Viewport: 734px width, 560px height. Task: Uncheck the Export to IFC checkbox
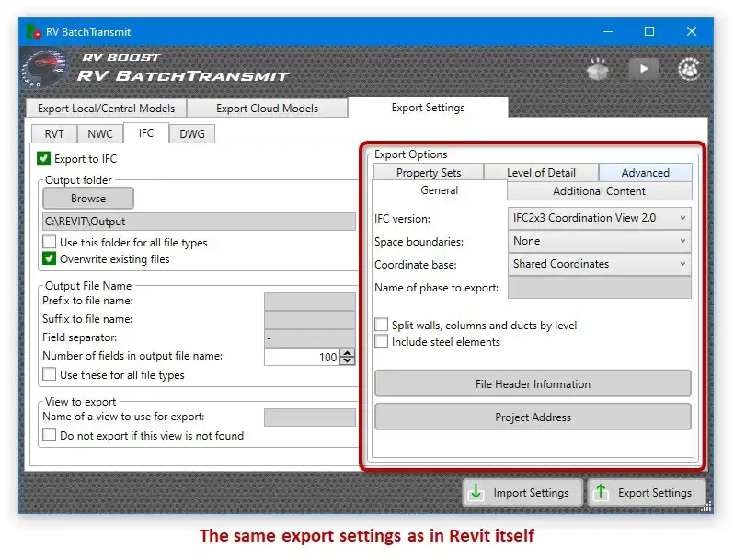click(43, 158)
